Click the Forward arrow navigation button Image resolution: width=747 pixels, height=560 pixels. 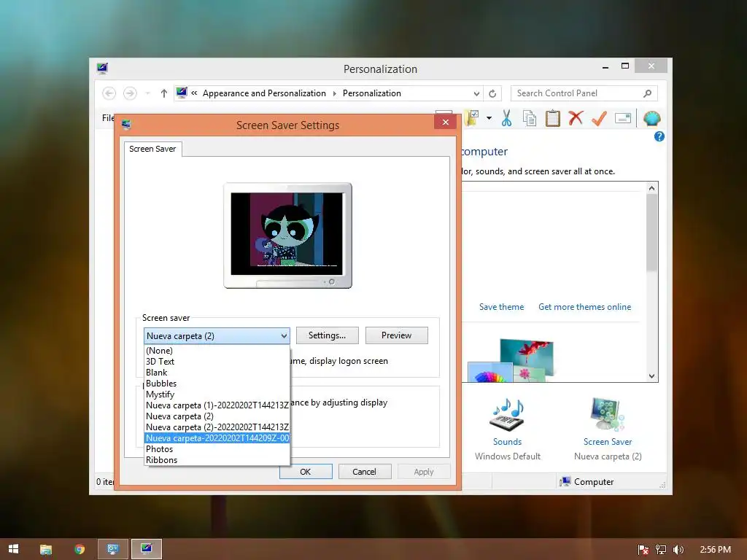[130, 93]
